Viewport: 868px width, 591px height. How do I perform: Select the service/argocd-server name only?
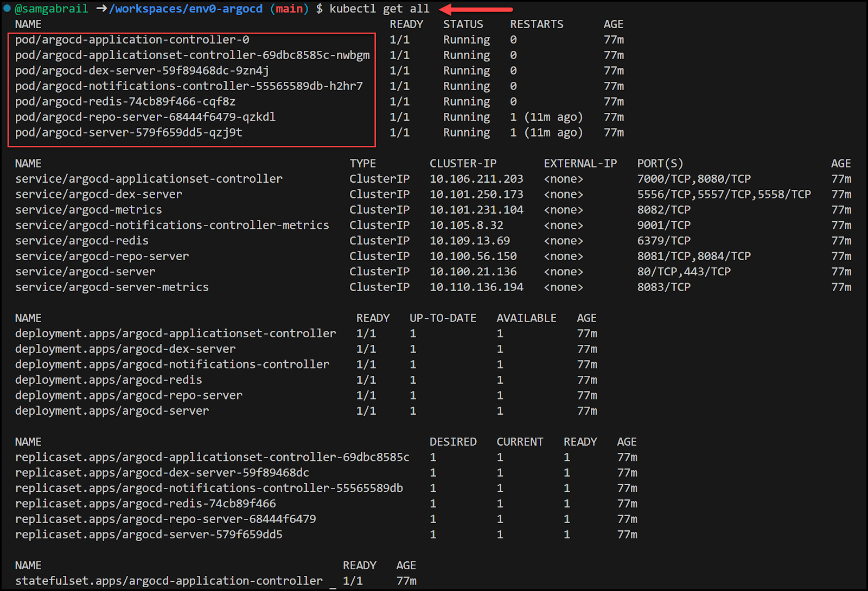(85, 272)
